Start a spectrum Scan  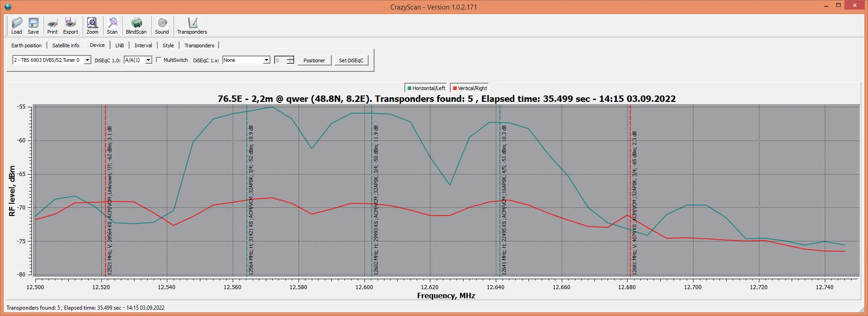(x=112, y=25)
